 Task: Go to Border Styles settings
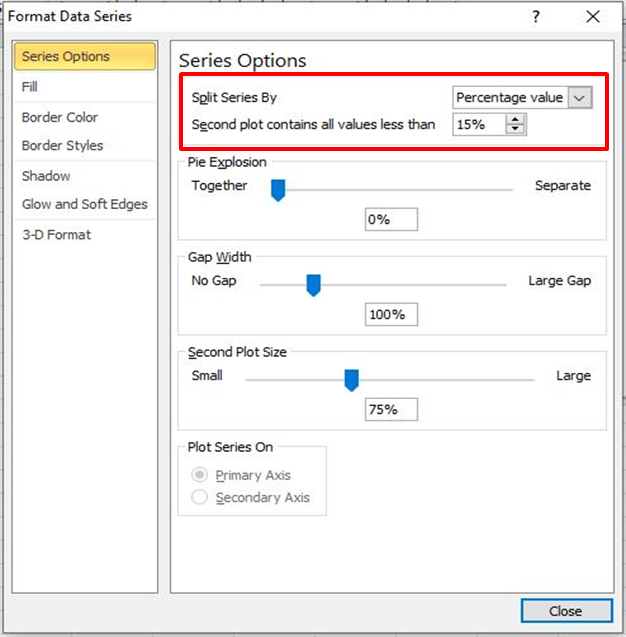pos(62,145)
